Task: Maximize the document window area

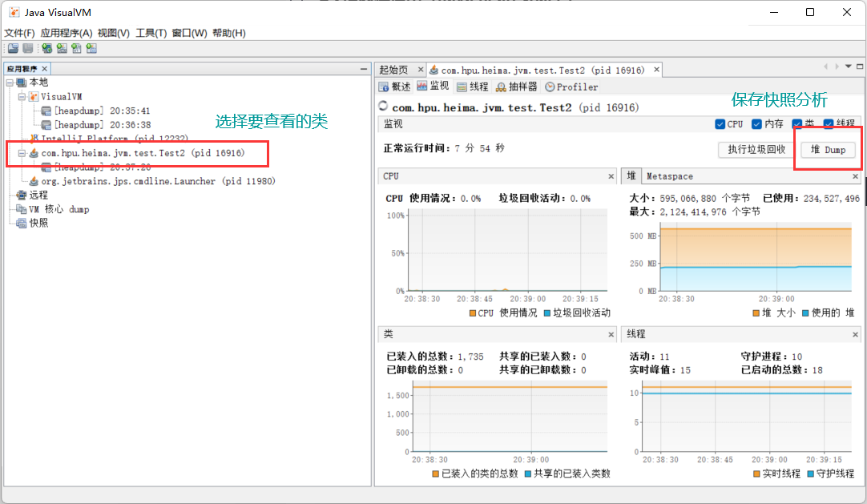Action: (860, 67)
